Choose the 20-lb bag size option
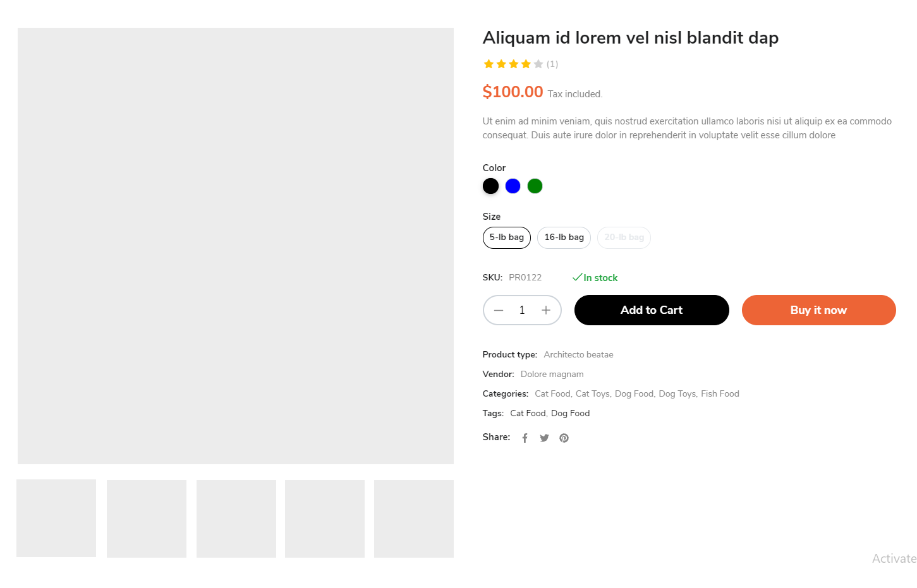Screen dimensions: 917x588 point(624,237)
